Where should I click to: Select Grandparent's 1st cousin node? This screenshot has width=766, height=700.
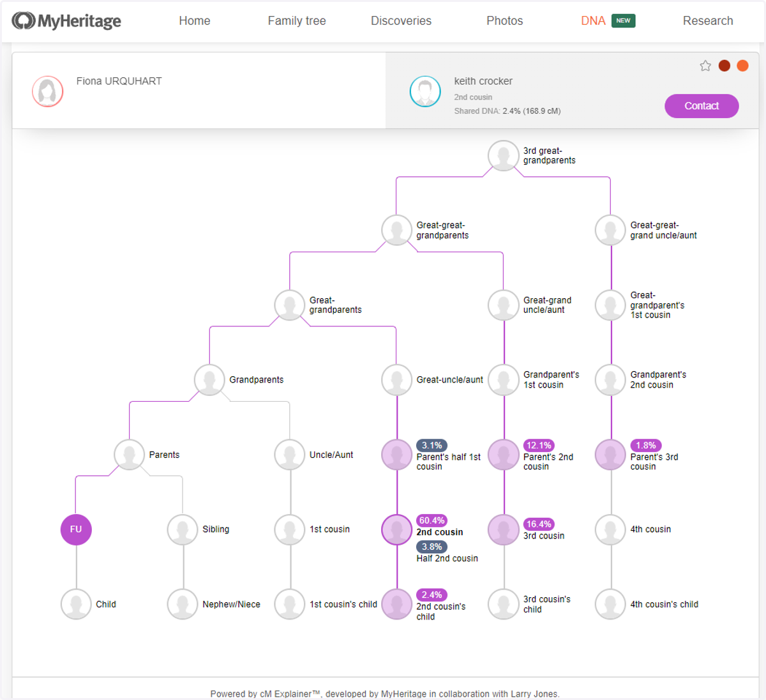[x=504, y=380]
